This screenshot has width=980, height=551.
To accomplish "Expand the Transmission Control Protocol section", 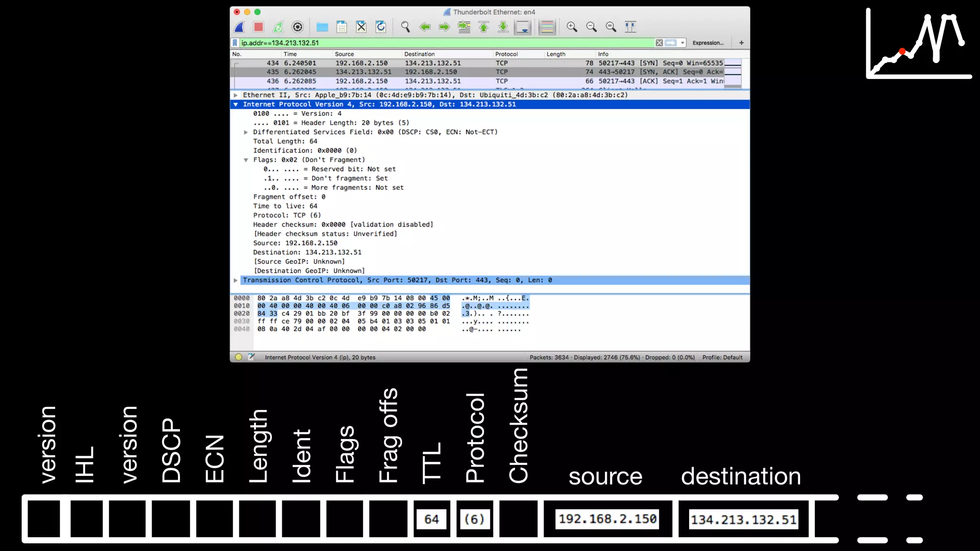I will (x=235, y=280).
